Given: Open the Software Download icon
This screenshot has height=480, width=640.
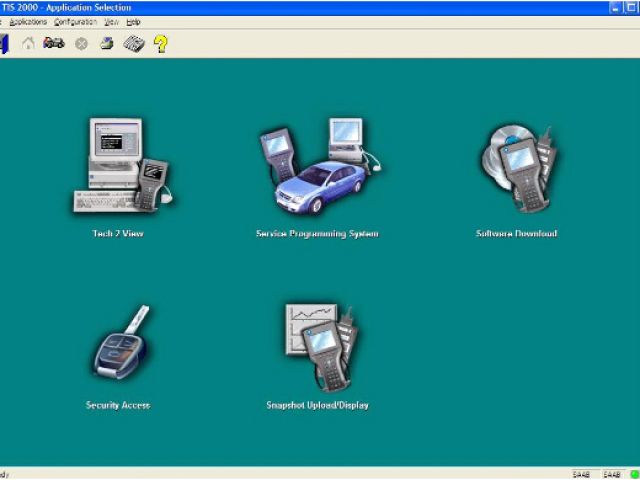Looking at the screenshot, I should [x=516, y=166].
